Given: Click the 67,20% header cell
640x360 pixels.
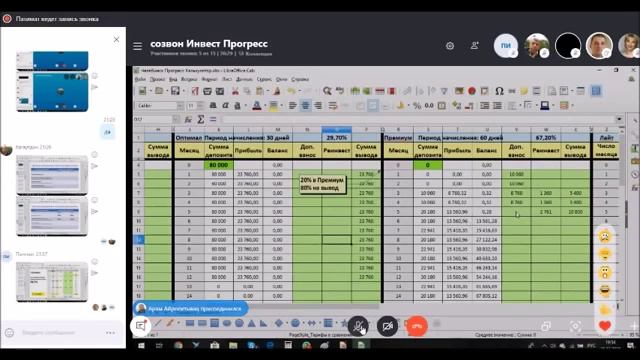Looking at the screenshot, I should click(546, 138).
